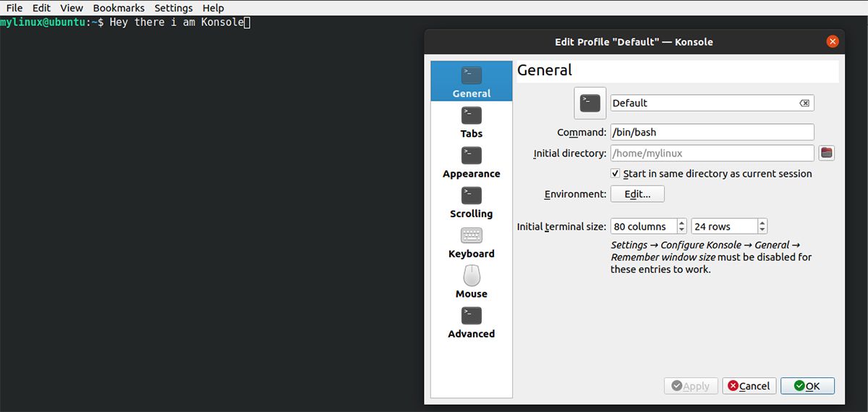
Task: Open the Help menu
Action: pyautogui.click(x=213, y=8)
